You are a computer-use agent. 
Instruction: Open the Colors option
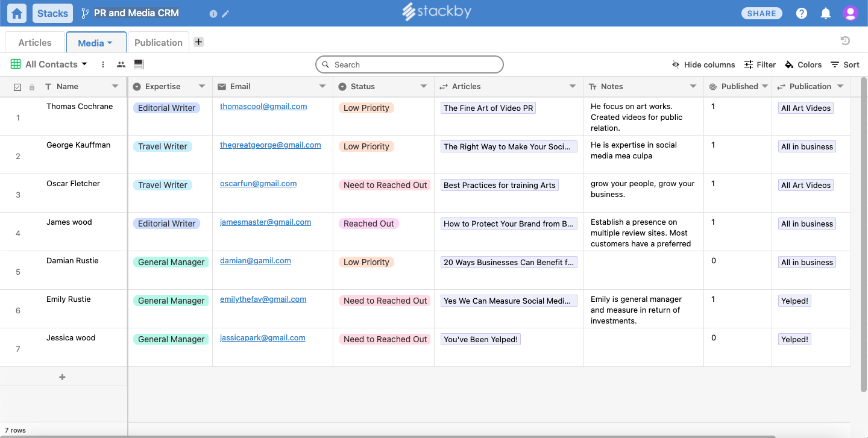coord(804,64)
